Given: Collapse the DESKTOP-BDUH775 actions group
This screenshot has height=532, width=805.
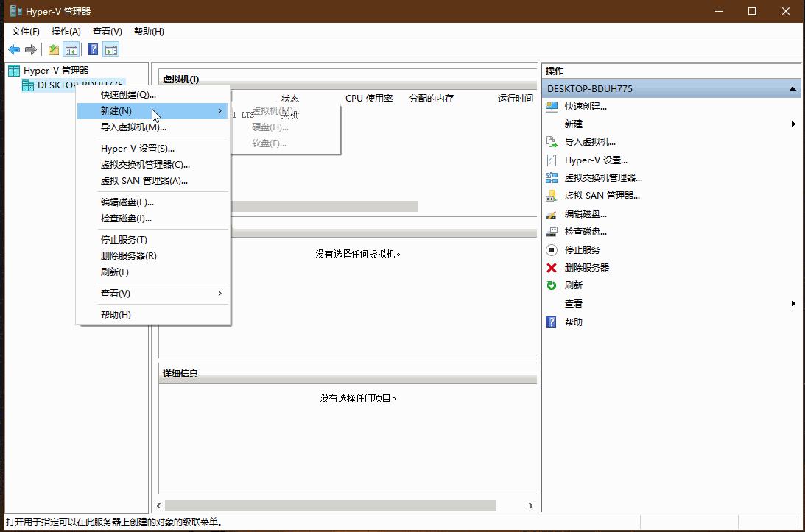Looking at the screenshot, I should [793, 88].
